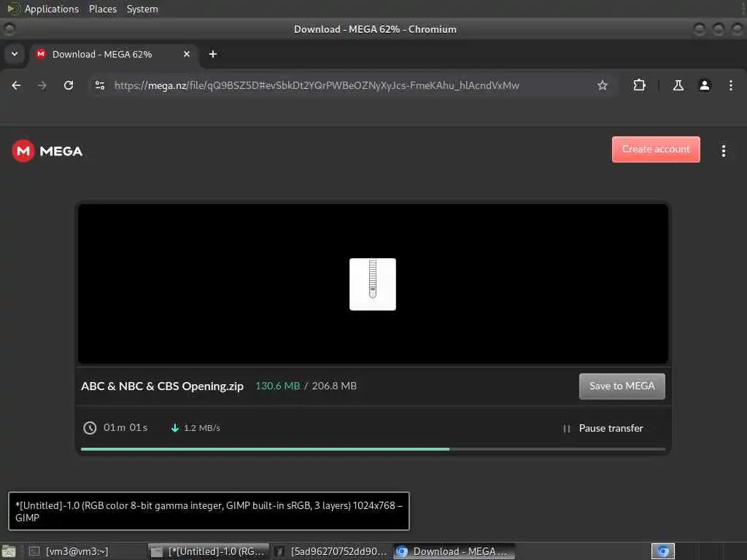Click the 130.6 MB downloaded size
Screen dimensions: 747x560
[278, 386]
